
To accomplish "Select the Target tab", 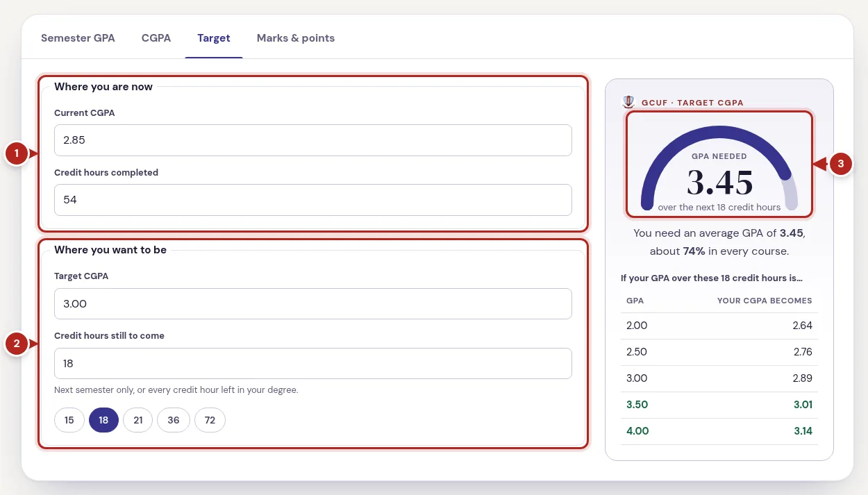I will coord(214,38).
